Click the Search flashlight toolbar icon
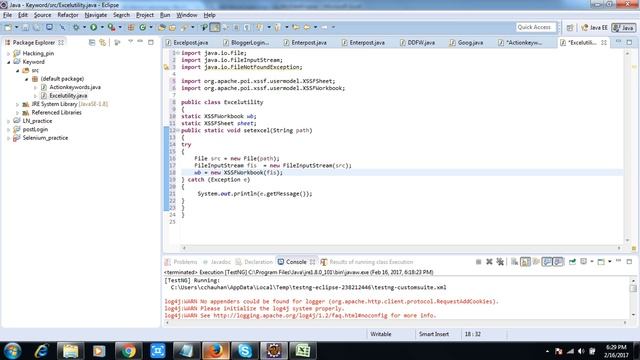Screen dimensions: 640x360 (x=184, y=27)
